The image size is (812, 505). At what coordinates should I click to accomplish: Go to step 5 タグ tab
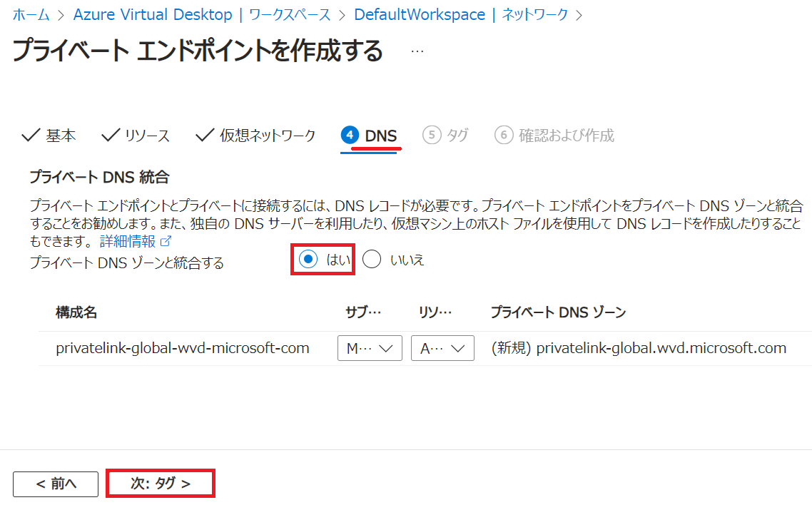pyautogui.click(x=445, y=136)
